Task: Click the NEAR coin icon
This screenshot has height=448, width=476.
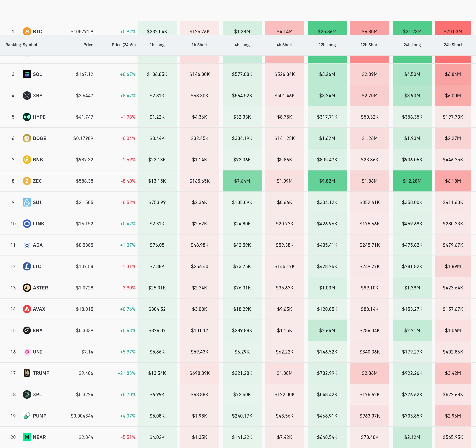Action: pyautogui.click(x=27, y=437)
